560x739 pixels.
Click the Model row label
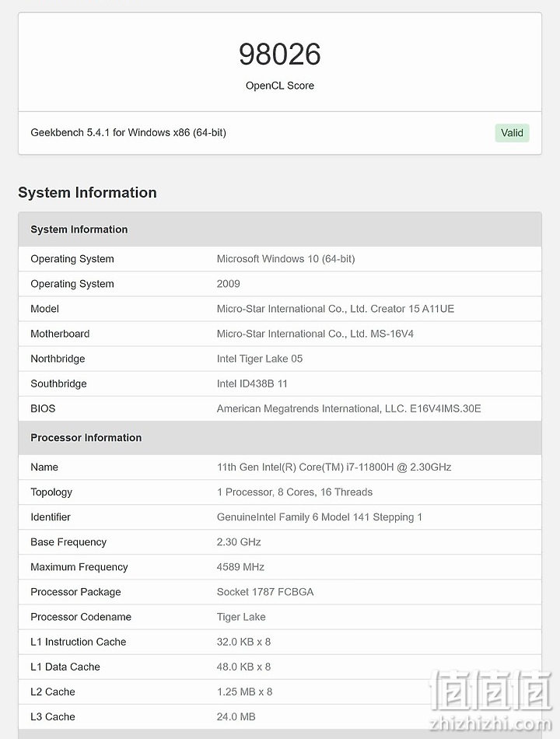pos(45,309)
